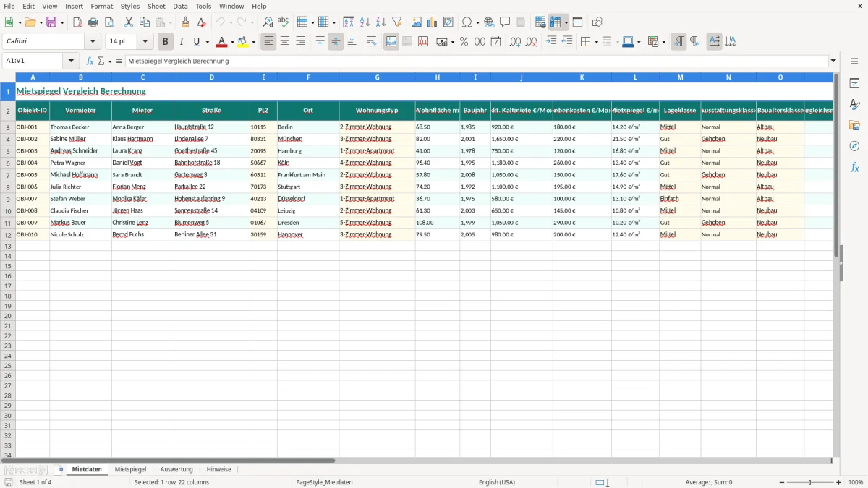Click the Save document icon
Image resolution: width=868 pixels, height=488 pixels.
pyautogui.click(x=51, y=22)
